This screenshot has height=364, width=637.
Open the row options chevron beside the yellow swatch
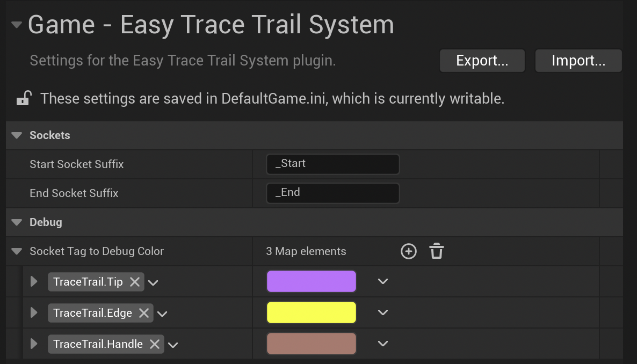tap(383, 312)
